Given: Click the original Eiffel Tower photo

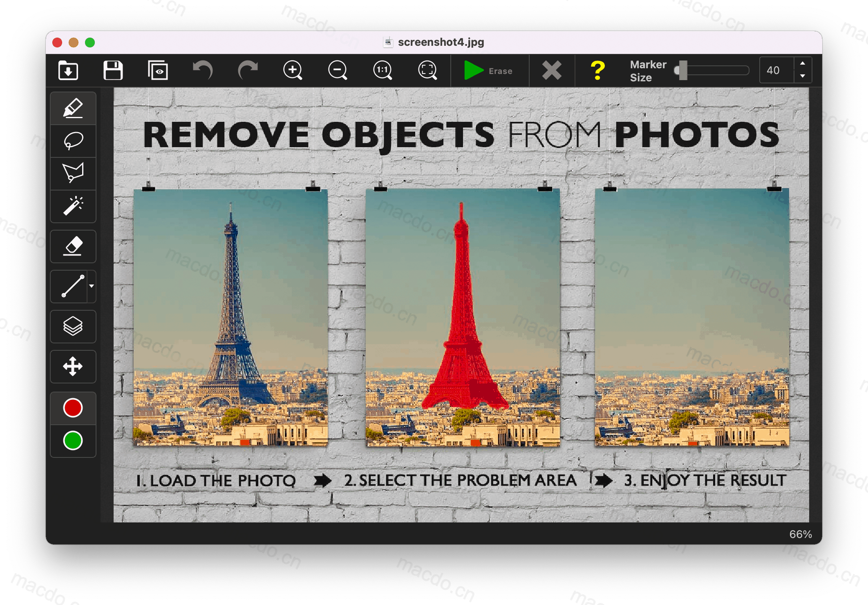Looking at the screenshot, I should coord(230,317).
